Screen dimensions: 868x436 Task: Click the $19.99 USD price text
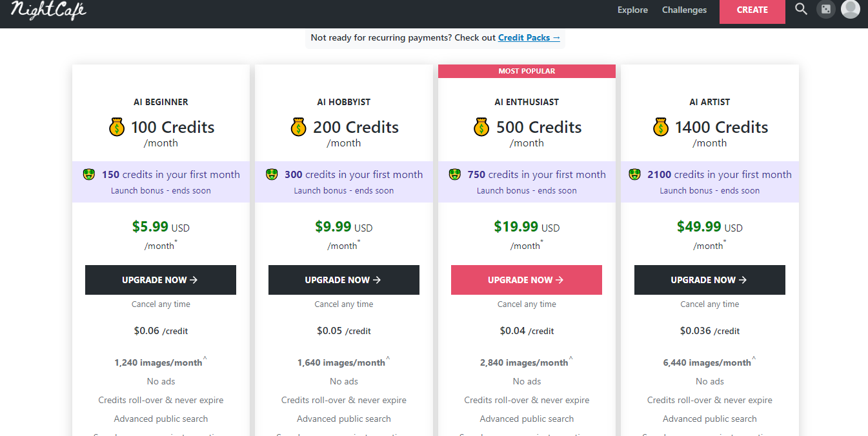point(527,227)
